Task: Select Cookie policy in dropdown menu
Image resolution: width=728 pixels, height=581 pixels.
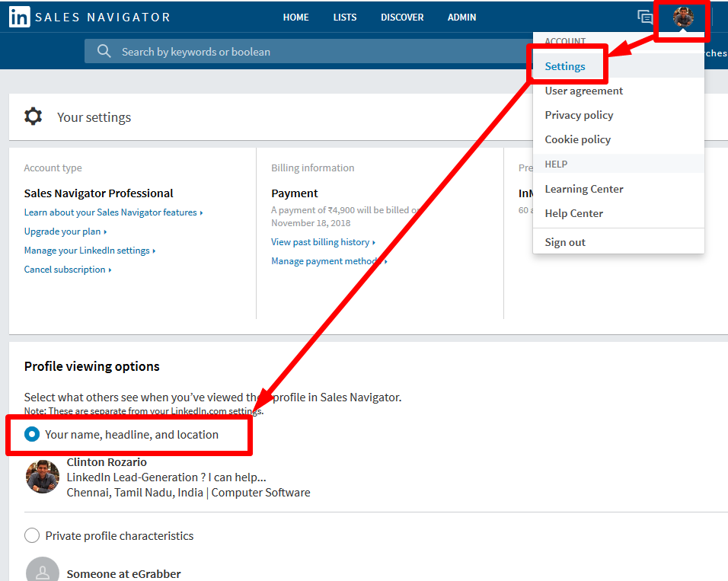Action: coord(577,139)
